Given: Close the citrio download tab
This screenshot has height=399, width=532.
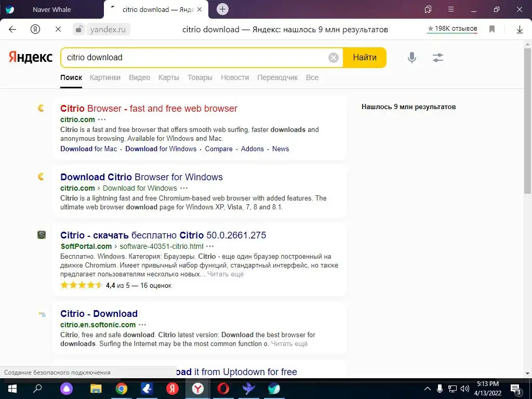Looking at the screenshot, I should pos(199,9).
